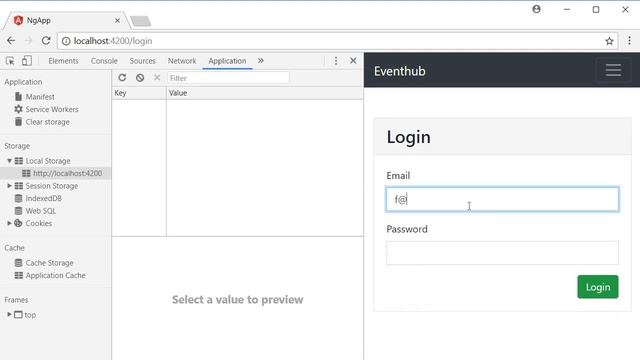Select Cookies in the sidebar
640x360 pixels.
(x=38, y=224)
